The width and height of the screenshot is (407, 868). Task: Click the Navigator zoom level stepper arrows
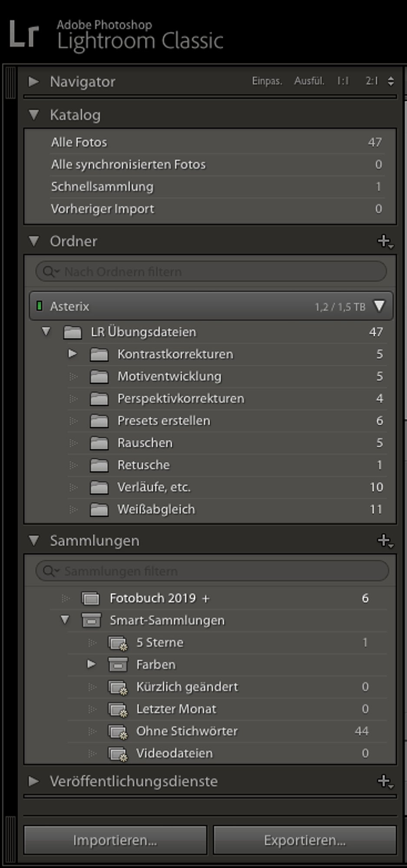[391, 81]
